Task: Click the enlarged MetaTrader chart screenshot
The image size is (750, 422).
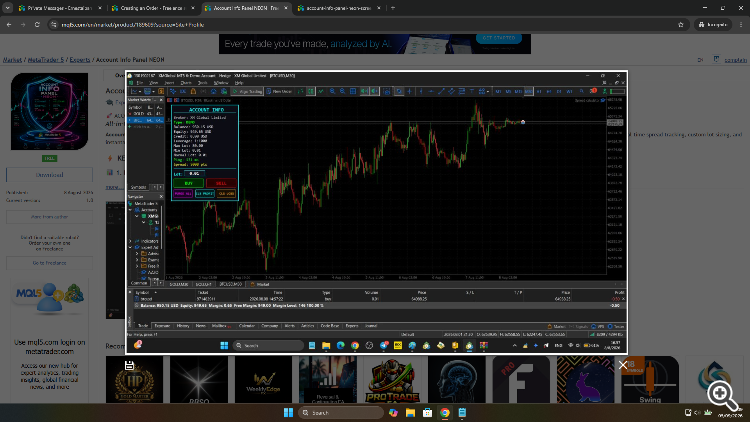Action: tap(376, 212)
